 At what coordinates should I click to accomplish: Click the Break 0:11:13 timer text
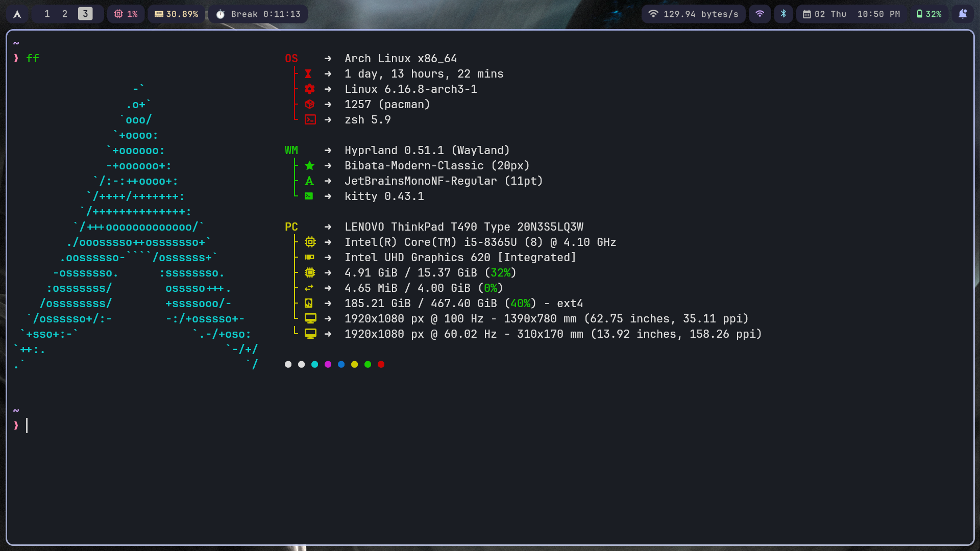tap(266, 14)
